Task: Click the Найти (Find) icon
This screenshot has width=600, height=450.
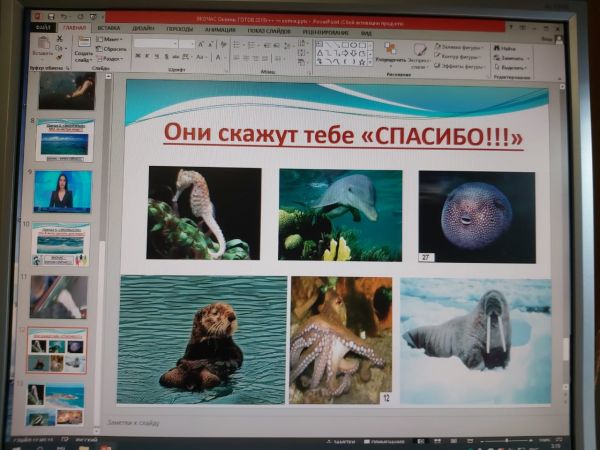Action: pyautogui.click(x=507, y=46)
